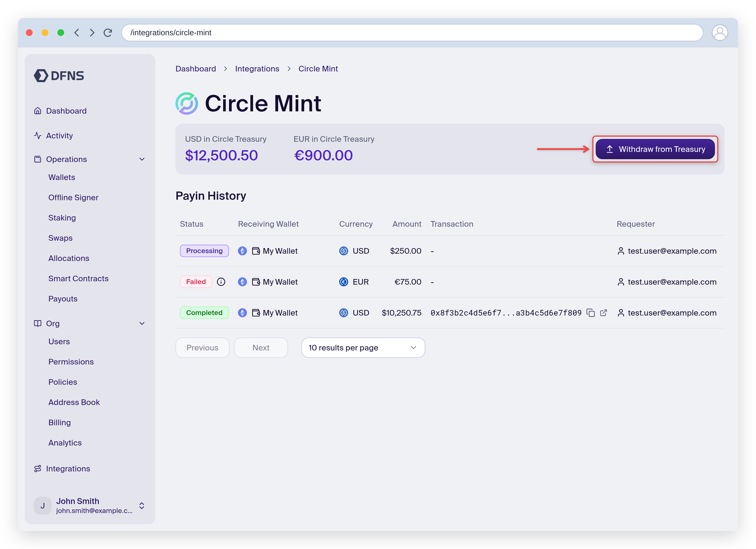Open Staking in the sidebar
The image size is (756, 549).
point(62,218)
